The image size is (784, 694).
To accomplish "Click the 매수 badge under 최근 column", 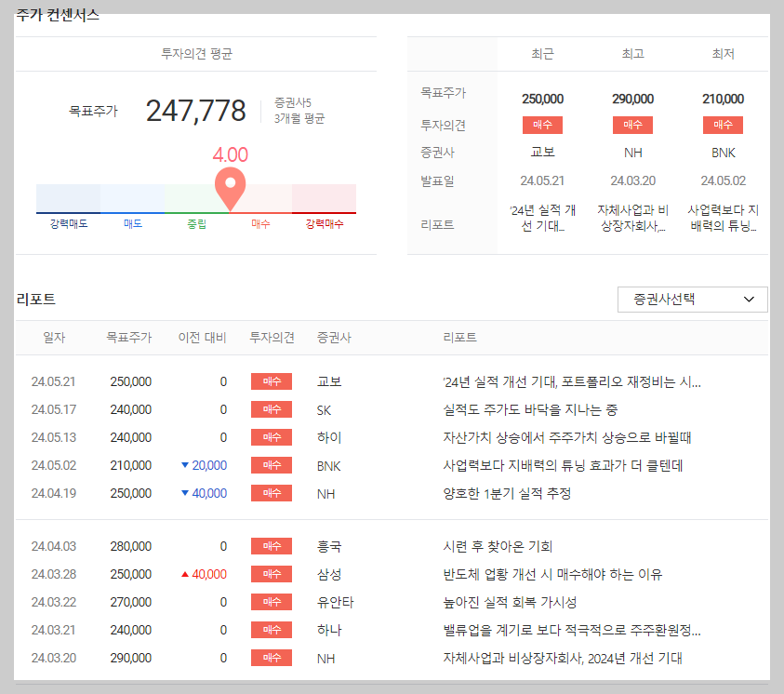I will tap(542, 125).
